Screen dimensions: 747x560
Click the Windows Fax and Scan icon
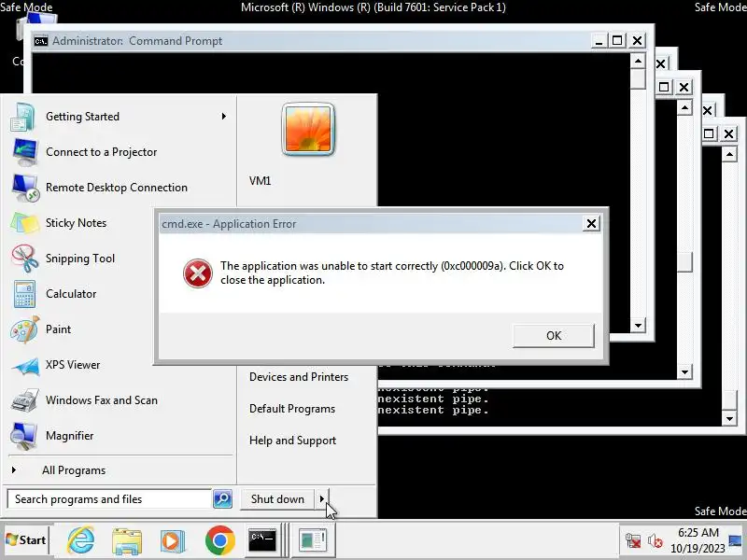point(25,400)
